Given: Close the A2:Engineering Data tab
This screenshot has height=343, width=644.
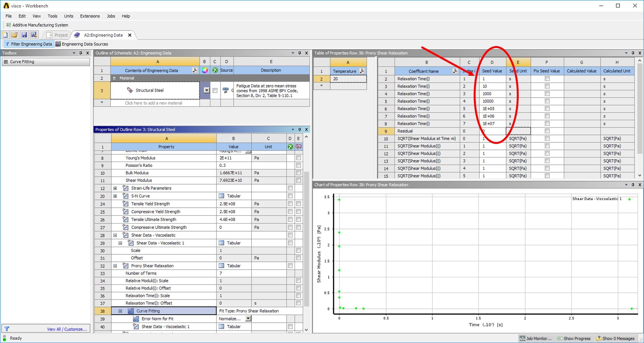Looking at the screenshot, I should click(130, 35).
